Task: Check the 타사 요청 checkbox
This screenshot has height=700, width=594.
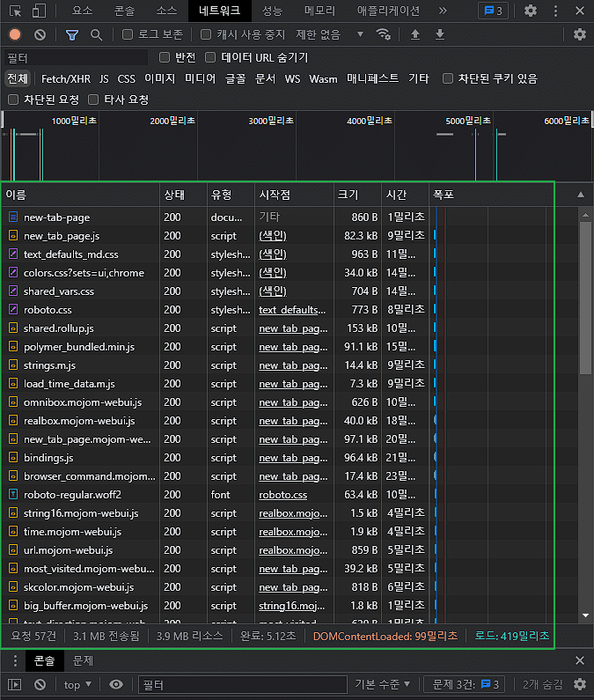Action: coord(93,99)
